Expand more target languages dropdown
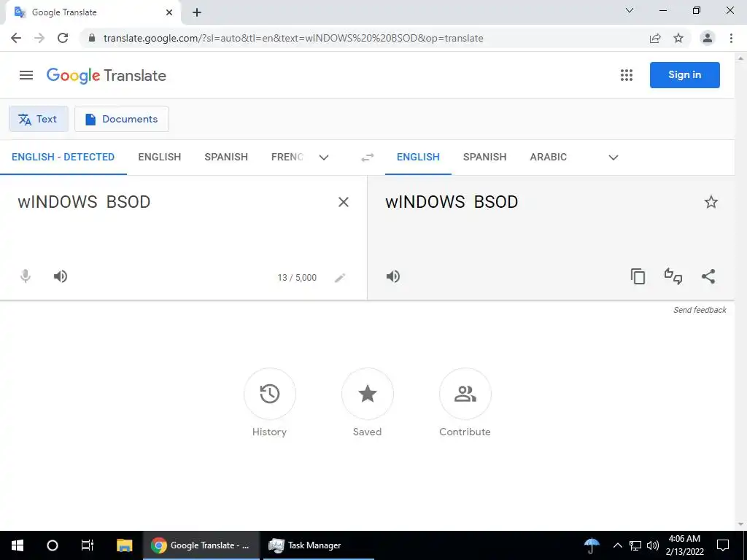Viewport: 747px width, 560px height. (614, 157)
